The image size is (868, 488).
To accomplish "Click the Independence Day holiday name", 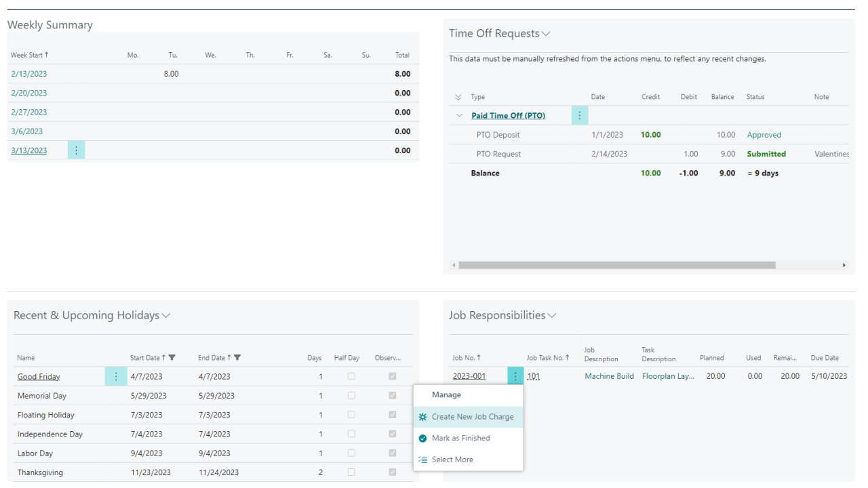I will coord(50,434).
